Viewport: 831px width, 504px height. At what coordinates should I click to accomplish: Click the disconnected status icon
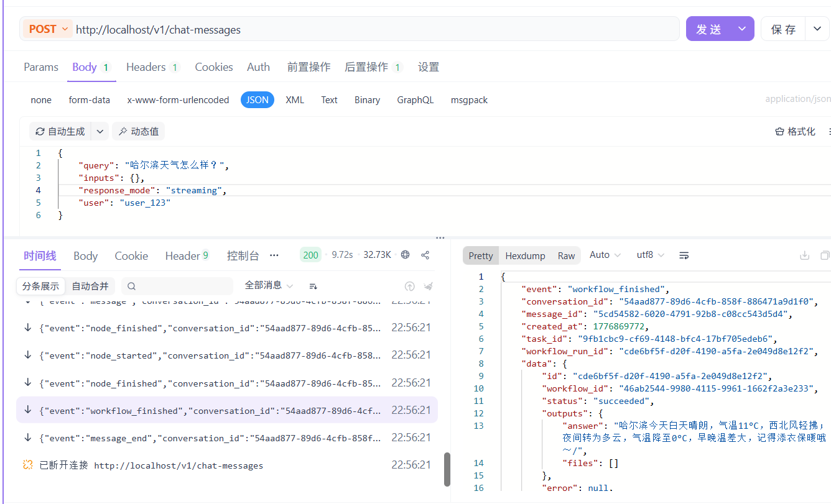[27, 465]
